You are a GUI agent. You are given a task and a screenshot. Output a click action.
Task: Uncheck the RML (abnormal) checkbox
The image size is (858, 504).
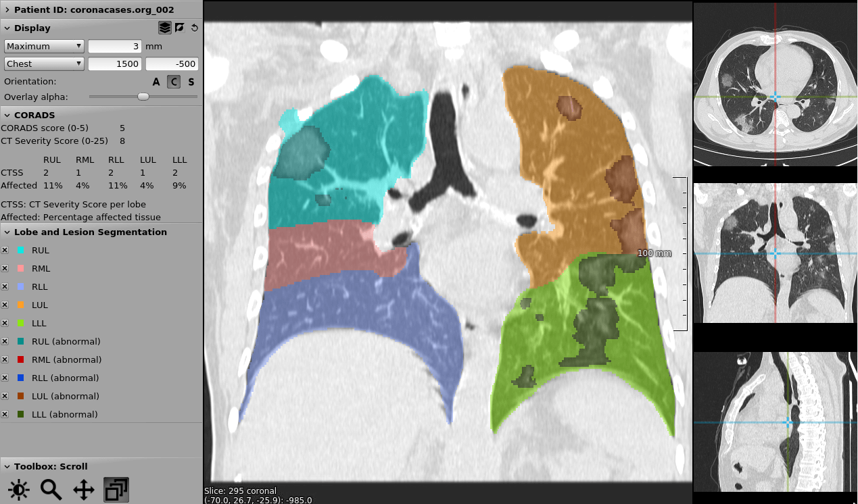[5, 359]
